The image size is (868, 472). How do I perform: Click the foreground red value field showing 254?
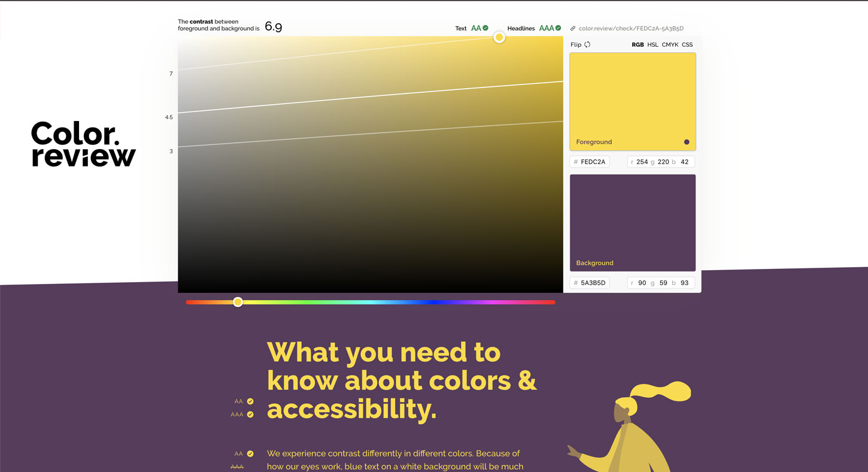coord(642,162)
